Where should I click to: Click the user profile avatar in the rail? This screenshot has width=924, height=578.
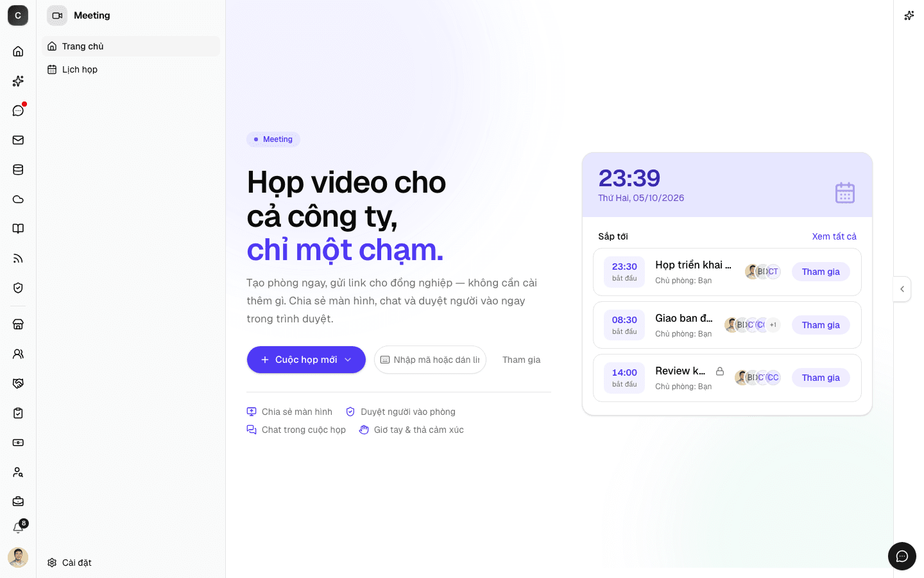tap(18, 557)
